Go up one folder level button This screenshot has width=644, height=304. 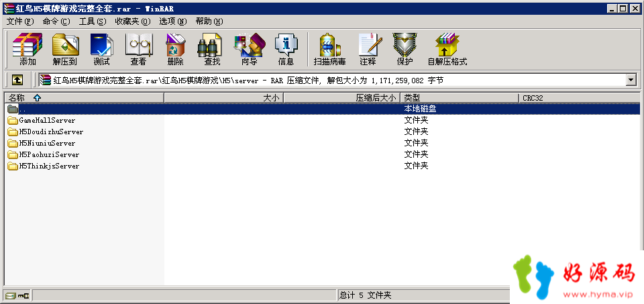17,80
